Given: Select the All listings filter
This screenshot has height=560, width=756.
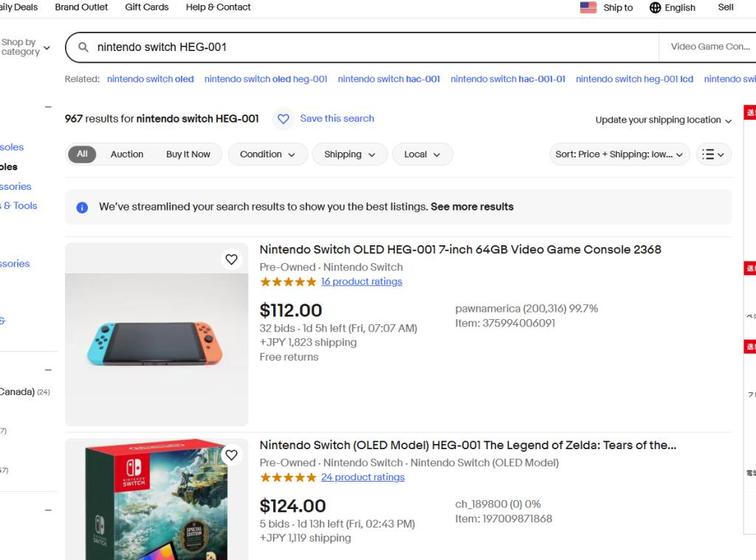Looking at the screenshot, I should 82,154.
